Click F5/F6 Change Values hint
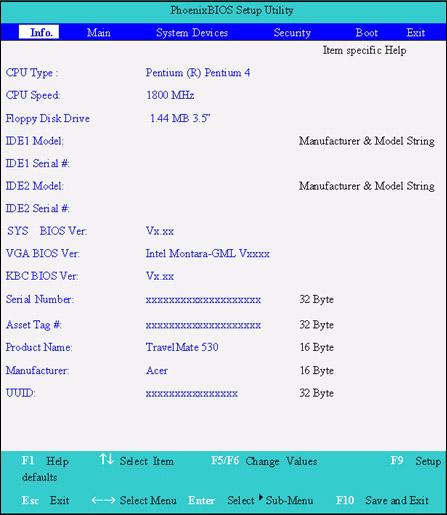The width and height of the screenshot is (447, 515). pos(264,461)
